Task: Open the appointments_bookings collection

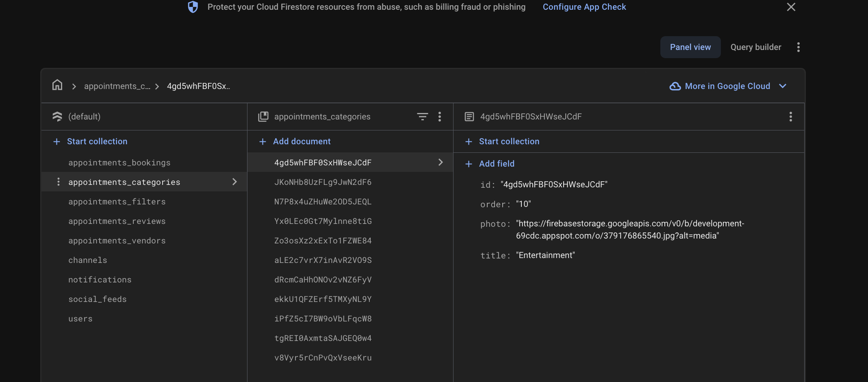Action: 119,163
